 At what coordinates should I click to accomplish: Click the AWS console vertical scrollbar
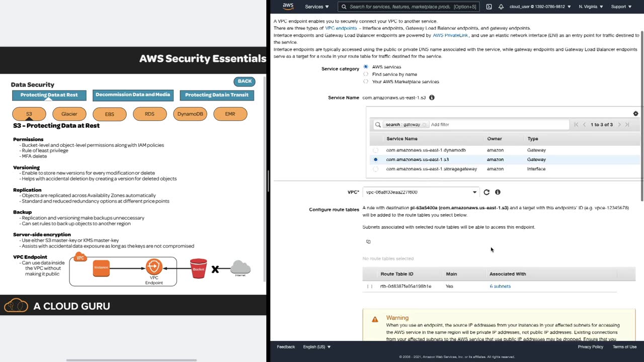(x=642, y=116)
